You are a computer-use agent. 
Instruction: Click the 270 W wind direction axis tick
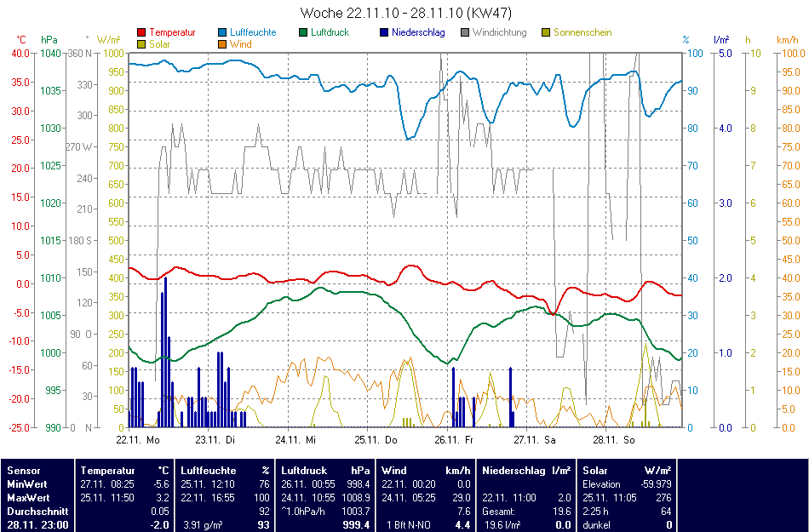click(x=78, y=147)
